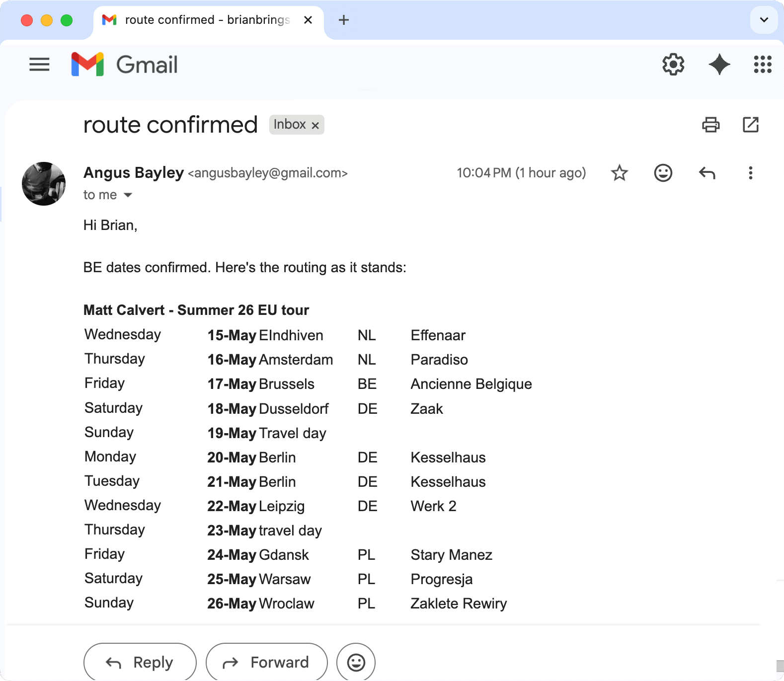784x681 pixels.
Task: Launch the Gemini sparkle assistant
Action: pos(719,65)
